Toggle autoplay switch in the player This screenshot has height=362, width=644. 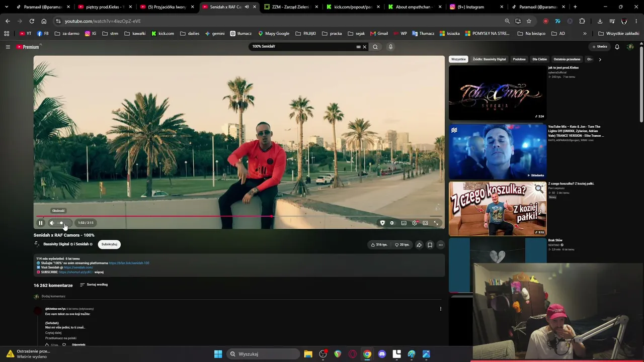[392, 223]
